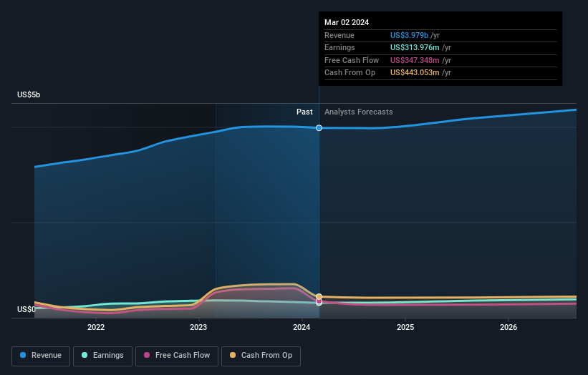Click the blue Revenue data point marker

click(319, 128)
